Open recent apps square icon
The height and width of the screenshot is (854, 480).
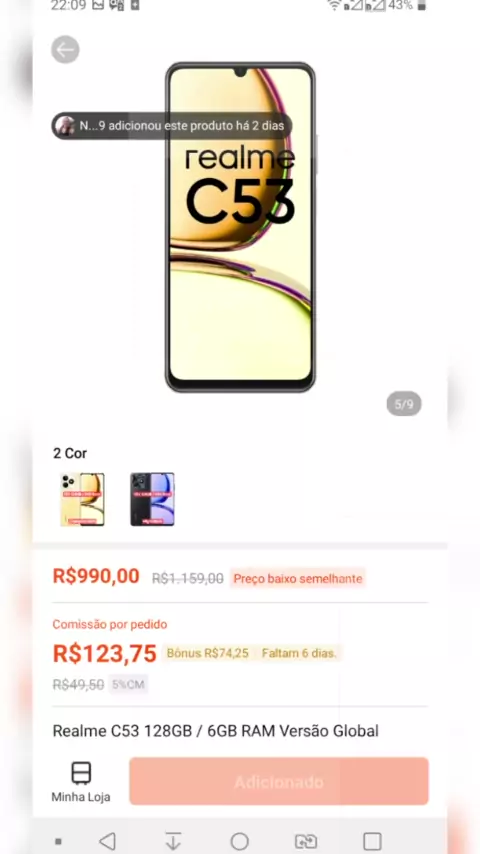coord(372,841)
